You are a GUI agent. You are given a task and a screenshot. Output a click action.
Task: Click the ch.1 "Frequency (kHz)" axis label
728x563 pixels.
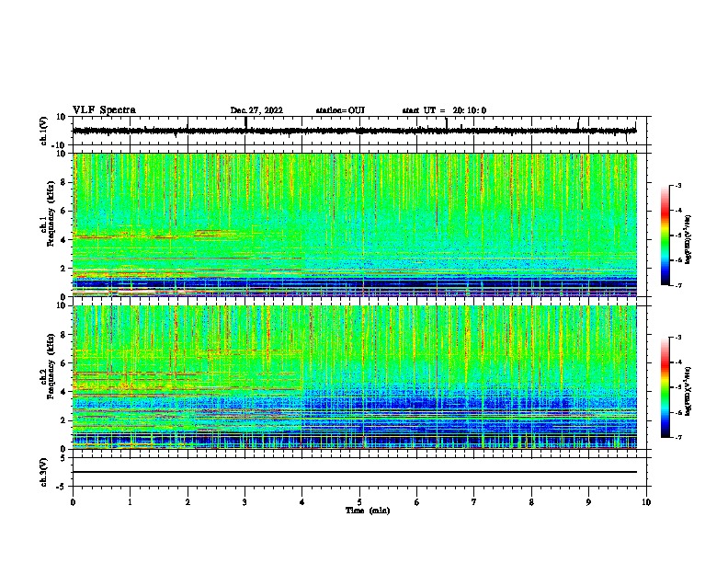pyautogui.click(x=51, y=213)
